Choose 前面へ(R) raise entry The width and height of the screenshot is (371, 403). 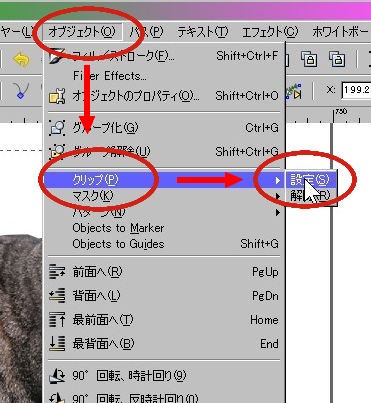164,272
